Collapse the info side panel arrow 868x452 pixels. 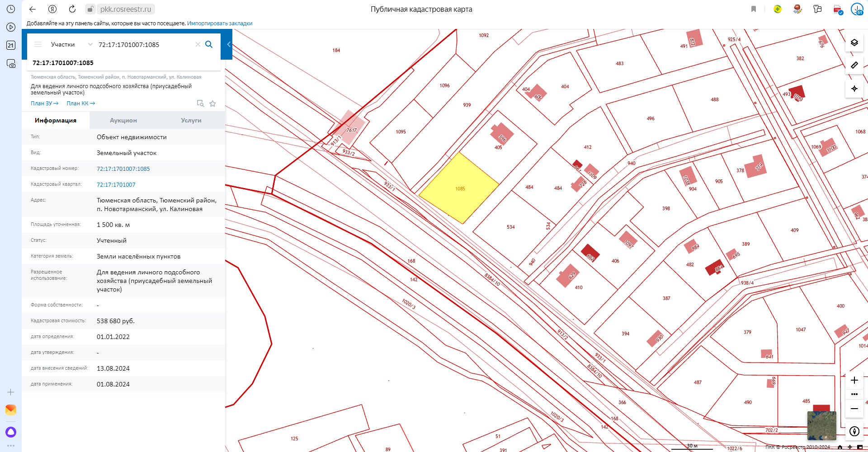coord(229,44)
